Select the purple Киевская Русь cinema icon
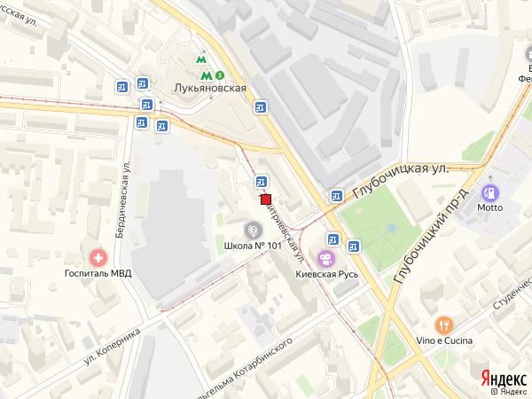532x399 pixels. tap(326, 259)
